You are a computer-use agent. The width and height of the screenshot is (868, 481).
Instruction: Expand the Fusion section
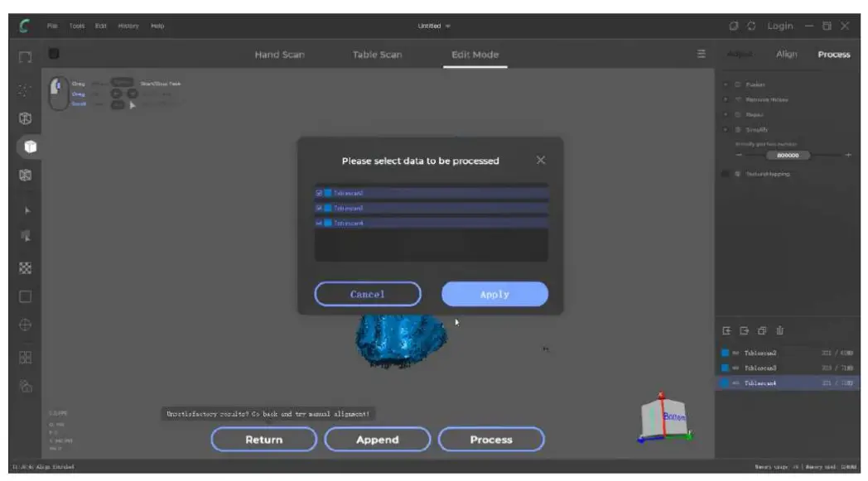coord(726,84)
